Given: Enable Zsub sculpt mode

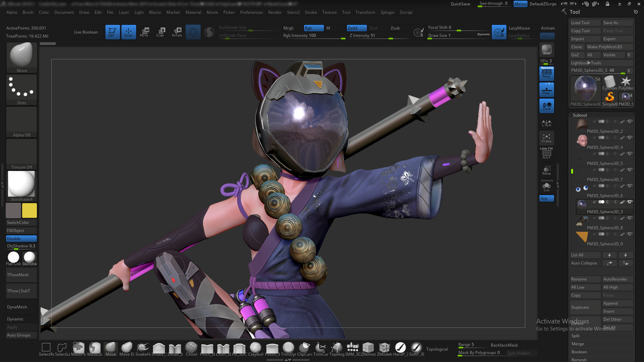Looking at the screenshot, I should click(399, 28).
